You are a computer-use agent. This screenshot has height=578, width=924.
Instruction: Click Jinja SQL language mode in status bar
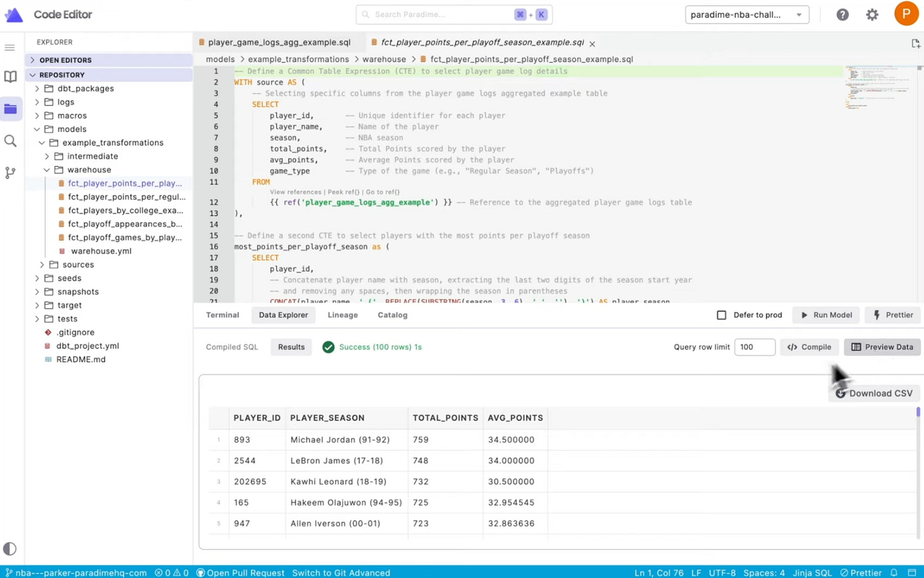[x=812, y=572]
